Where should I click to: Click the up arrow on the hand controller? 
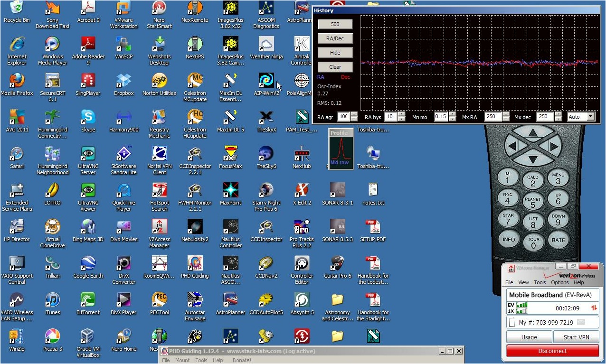click(x=532, y=132)
